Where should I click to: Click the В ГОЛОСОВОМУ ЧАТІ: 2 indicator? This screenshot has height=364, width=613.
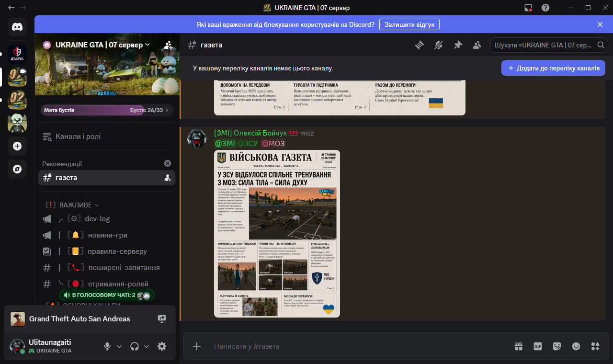[107, 295]
